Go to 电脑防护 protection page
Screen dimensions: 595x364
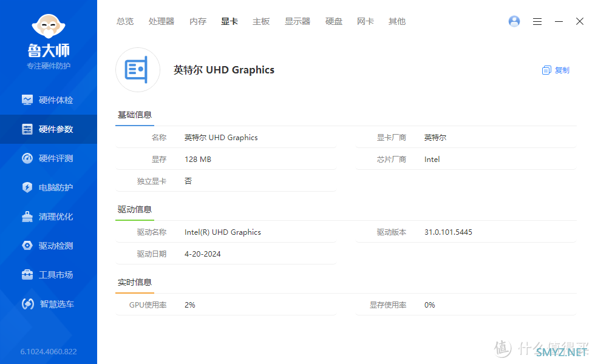(x=48, y=187)
